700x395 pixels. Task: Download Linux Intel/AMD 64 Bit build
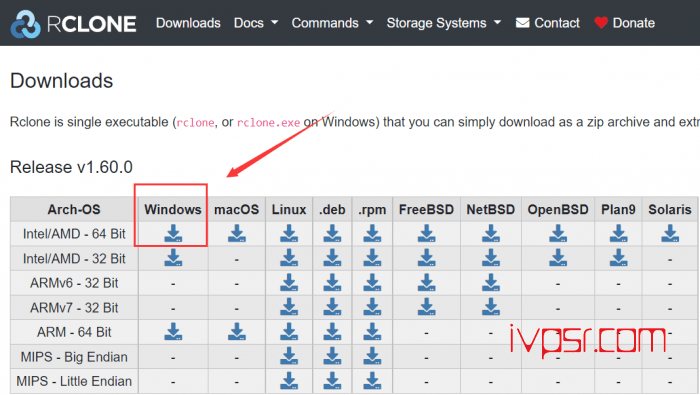289,233
